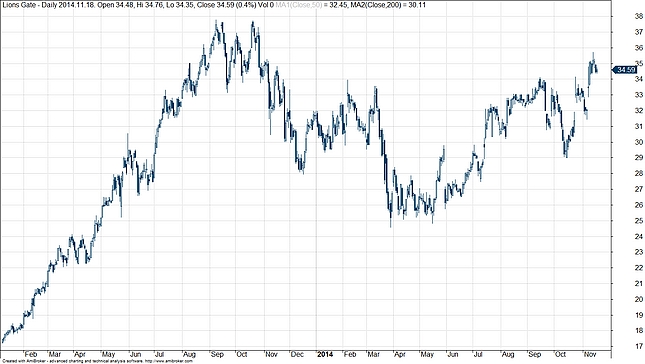
Task: Click the 'Feb' label right after 2014
Action: (350, 354)
